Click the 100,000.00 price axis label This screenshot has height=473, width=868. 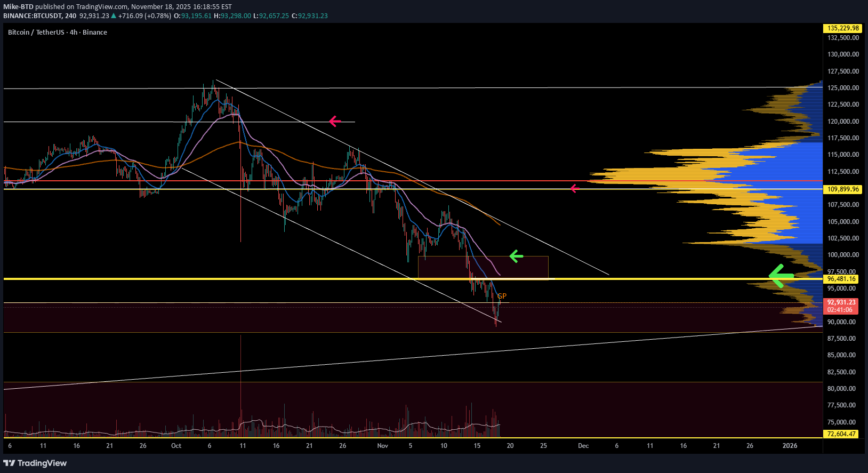843,255
